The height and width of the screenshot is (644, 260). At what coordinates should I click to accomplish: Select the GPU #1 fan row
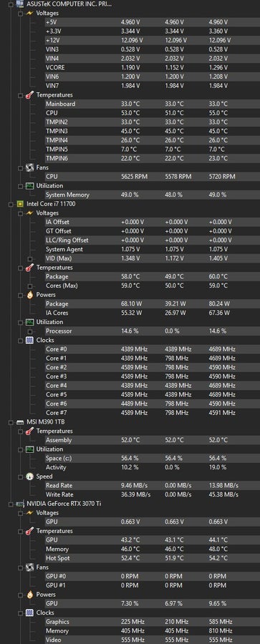[153, 585]
